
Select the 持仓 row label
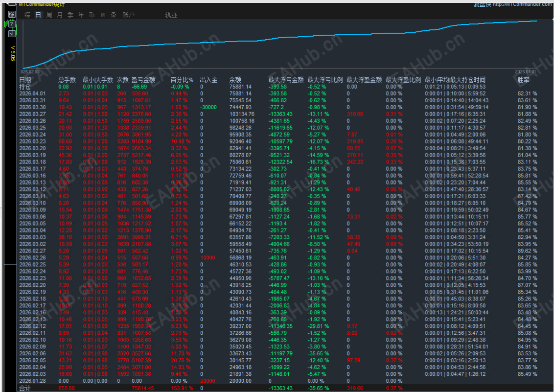[25, 87]
